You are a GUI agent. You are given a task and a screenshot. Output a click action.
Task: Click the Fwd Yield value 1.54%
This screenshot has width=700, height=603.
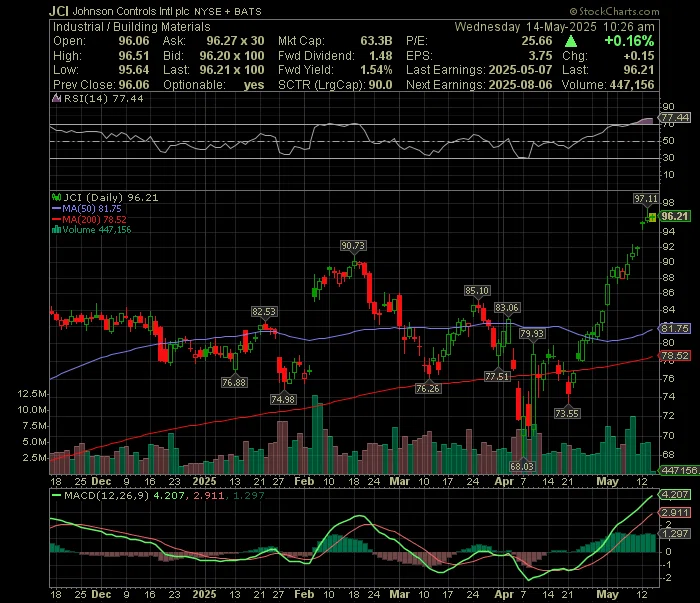376,70
